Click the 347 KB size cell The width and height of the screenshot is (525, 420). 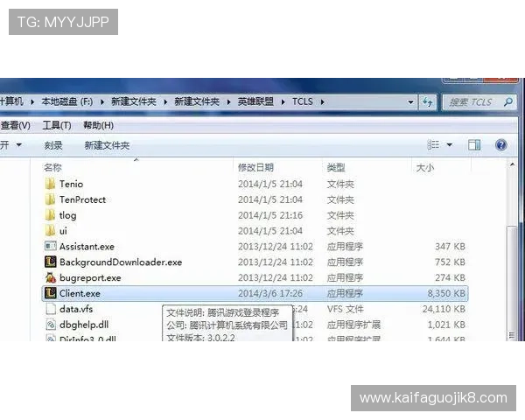tap(450, 247)
